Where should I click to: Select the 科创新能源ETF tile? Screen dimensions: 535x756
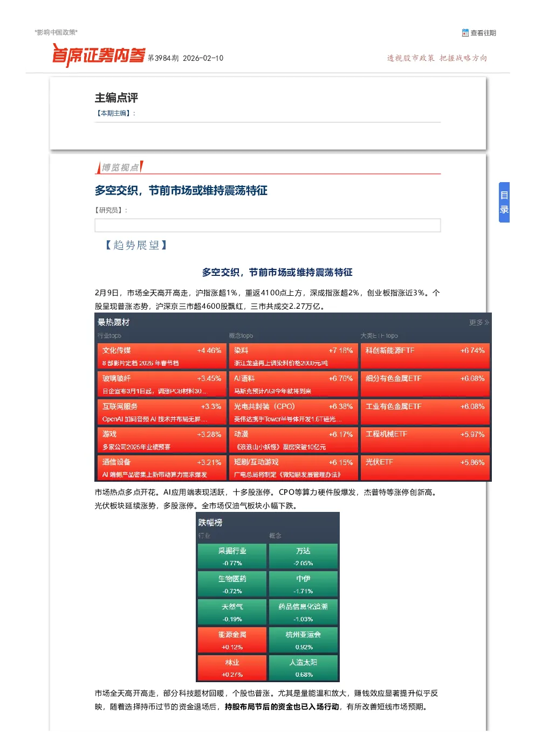[x=425, y=356]
